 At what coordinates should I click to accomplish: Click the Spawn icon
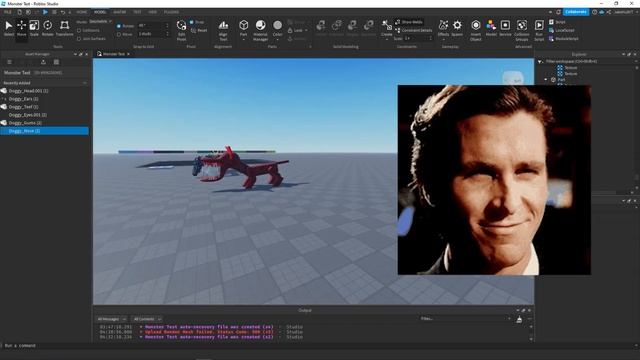pos(458,25)
